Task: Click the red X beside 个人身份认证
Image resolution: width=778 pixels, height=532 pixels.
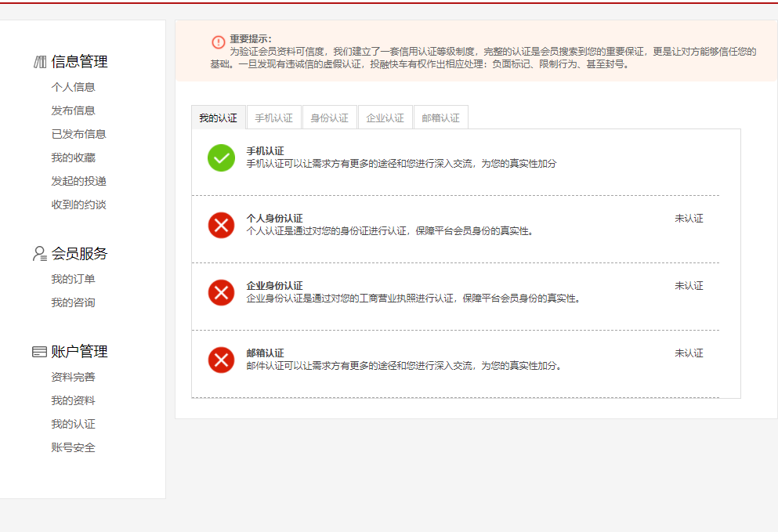Action: [221, 226]
